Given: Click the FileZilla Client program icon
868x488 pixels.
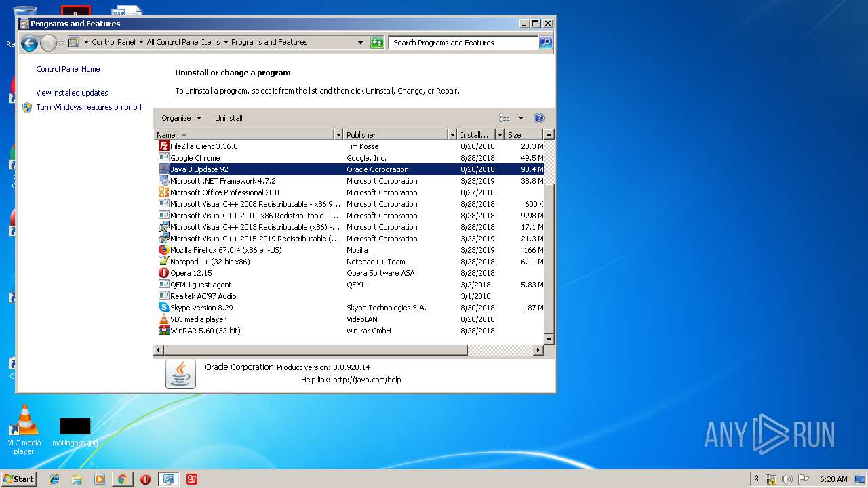Looking at the screenshot, I should click(x=163, y=146).
